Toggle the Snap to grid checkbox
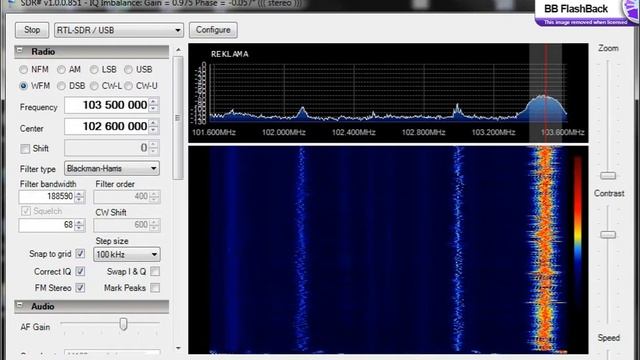 (80, 253)
